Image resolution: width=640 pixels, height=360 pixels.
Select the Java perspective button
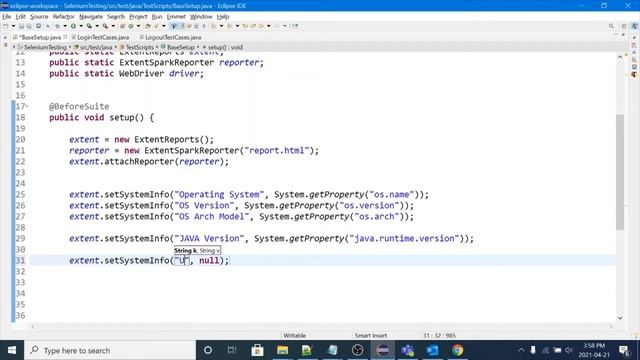click(635, 26)
